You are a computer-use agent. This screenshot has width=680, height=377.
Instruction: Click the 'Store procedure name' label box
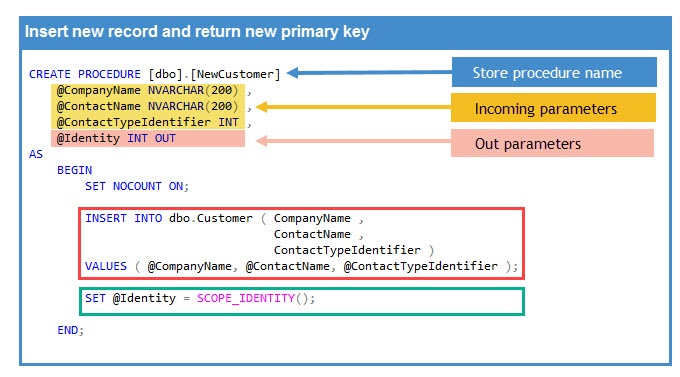pos(554,72)
